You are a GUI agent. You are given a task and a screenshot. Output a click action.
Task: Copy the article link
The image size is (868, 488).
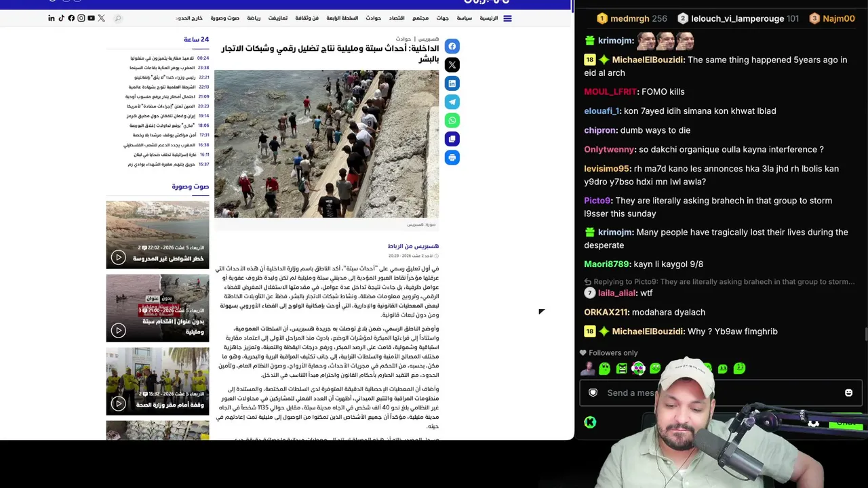click(452, 139)
